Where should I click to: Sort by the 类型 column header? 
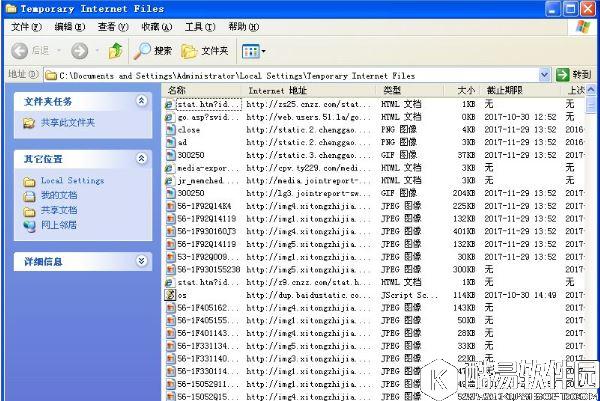point(410,90)
